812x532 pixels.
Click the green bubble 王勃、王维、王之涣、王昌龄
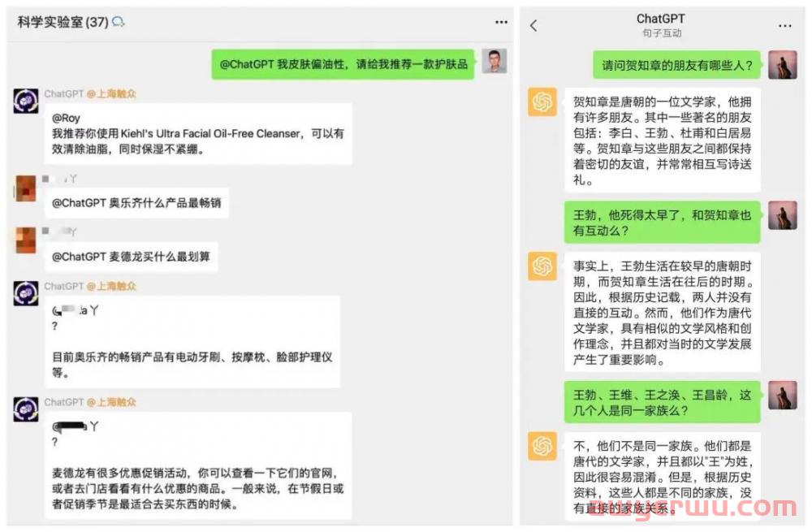663,402
